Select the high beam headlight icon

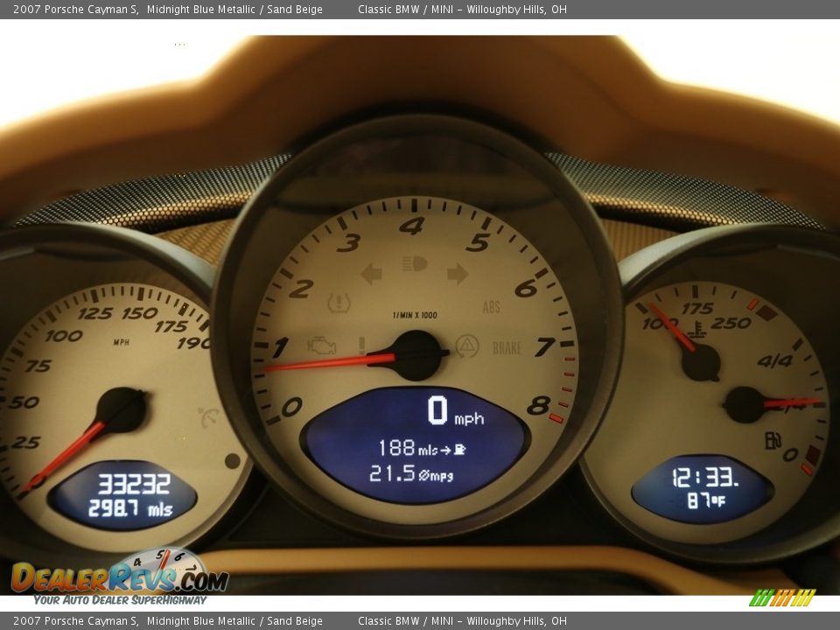tap(413, 262)
